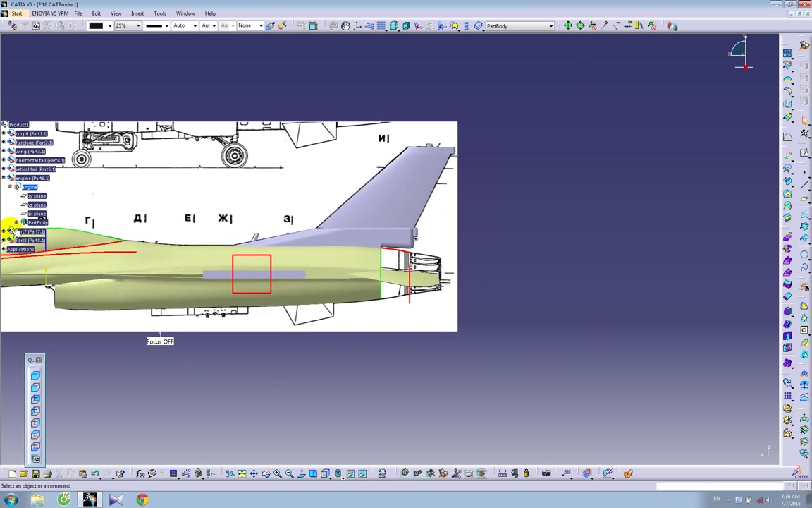
Task: Click the black fill color swatch
Action: coord(96,25)
